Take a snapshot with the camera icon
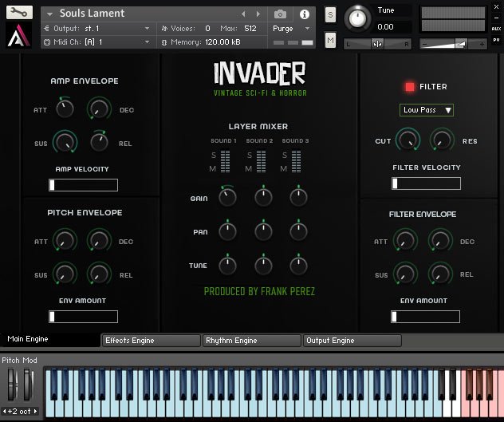 pyautogui.click(x=280, y=14)
